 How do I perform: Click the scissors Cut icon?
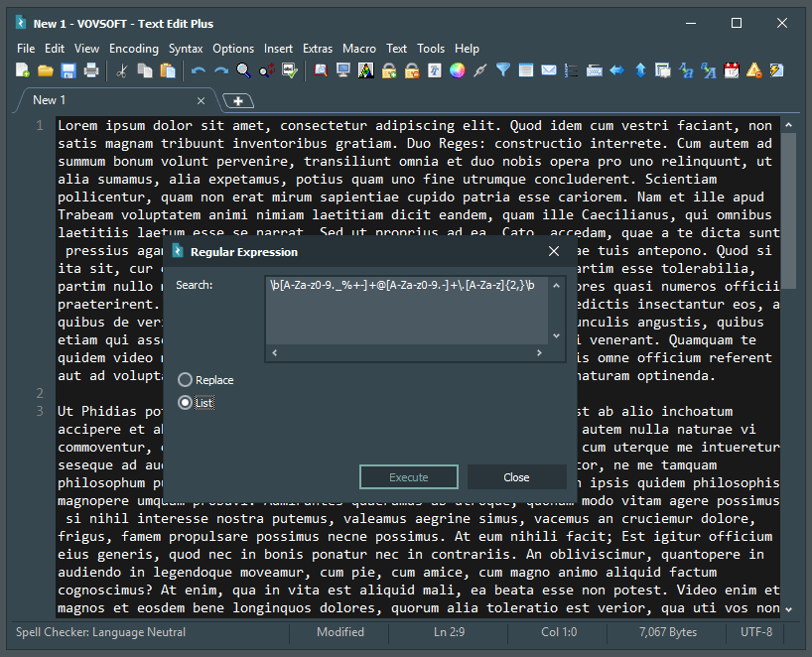(121, 70)
